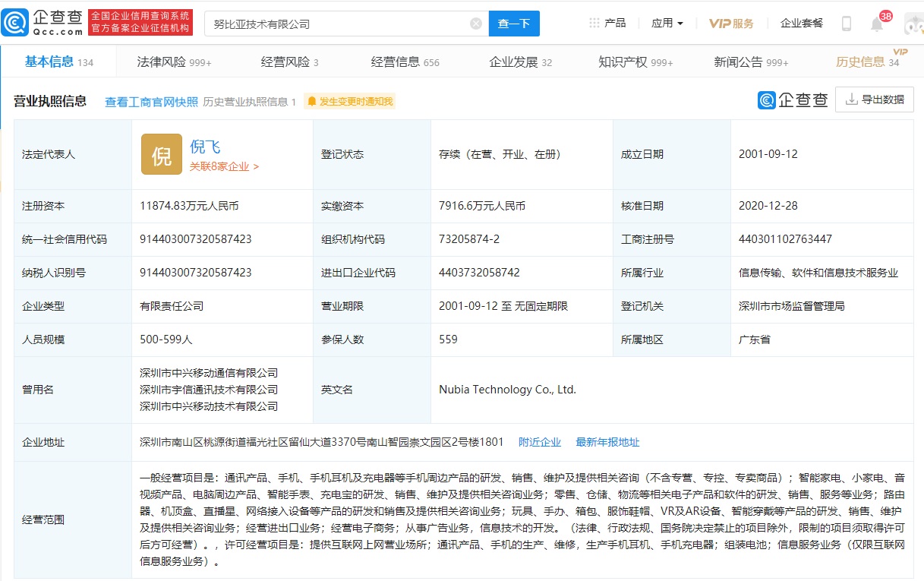Open 历史营业执照信息 link
The height and width of the screenshot is (581, 924).
coord(250,102)
